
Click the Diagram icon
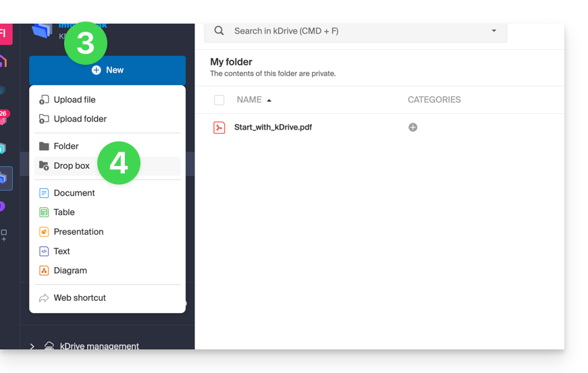click(44, 270)
